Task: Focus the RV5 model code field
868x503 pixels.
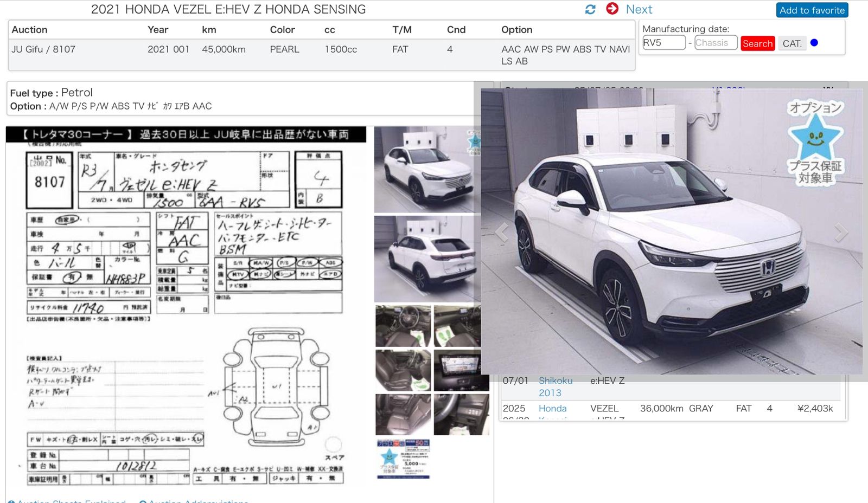Action: [x=663, y=43]
